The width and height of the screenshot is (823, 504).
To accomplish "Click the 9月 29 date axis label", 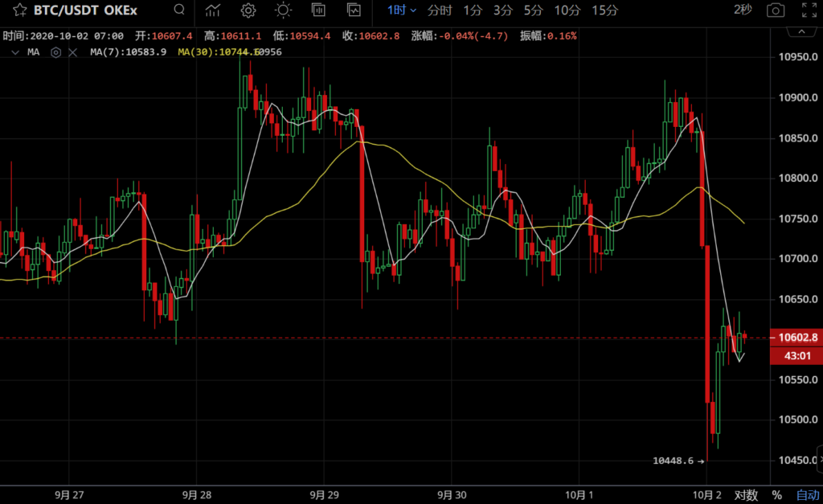I will click(325, 495).
